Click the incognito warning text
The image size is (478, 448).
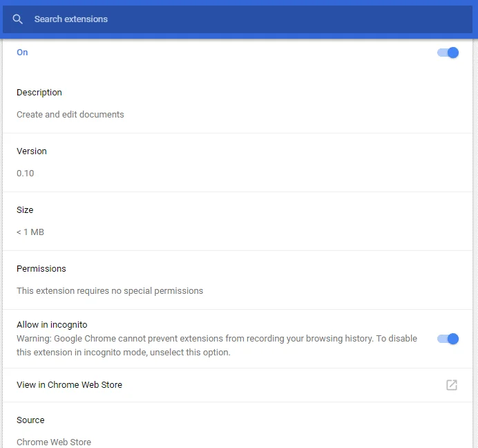pyautogui.click(x=217, y=346)
